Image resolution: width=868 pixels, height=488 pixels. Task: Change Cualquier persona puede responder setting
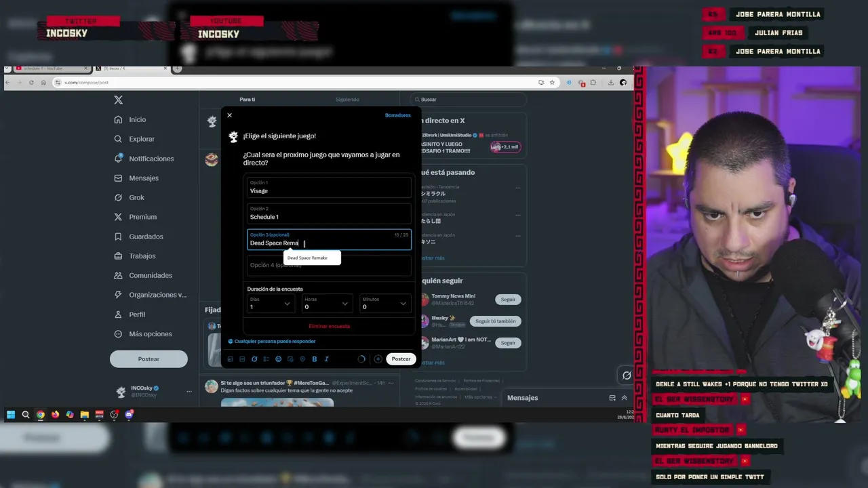(271, 342)
